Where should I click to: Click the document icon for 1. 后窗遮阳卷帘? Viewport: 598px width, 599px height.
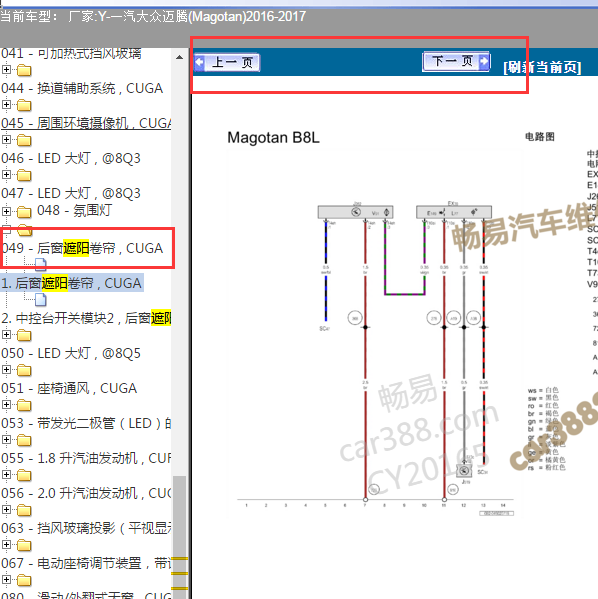(x=41, y=264)
